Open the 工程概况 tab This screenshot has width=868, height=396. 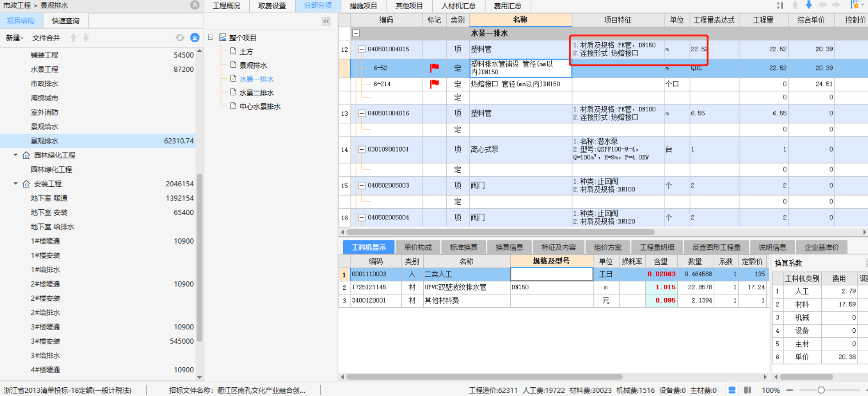pos(226,5)
